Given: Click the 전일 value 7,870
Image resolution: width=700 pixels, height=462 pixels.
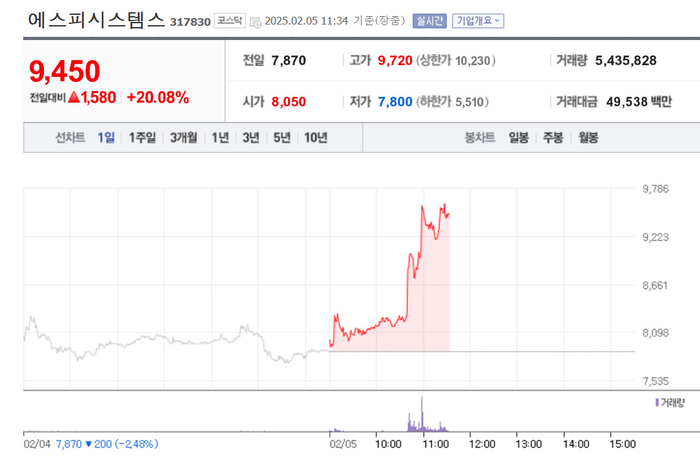Looking at the screenshot, I should pos(288,60).
